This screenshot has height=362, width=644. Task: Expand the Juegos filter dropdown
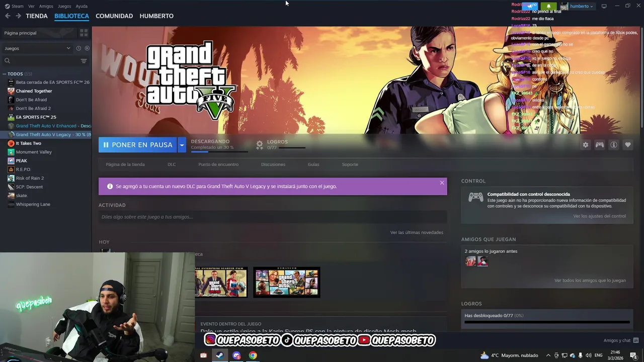coord(37,48)
